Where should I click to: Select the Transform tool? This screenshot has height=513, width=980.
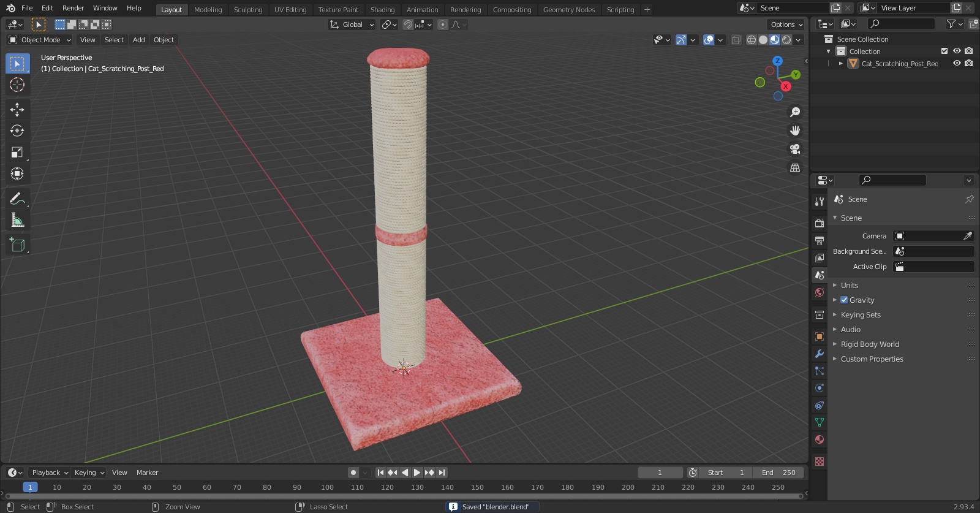[x=17, y=173]
